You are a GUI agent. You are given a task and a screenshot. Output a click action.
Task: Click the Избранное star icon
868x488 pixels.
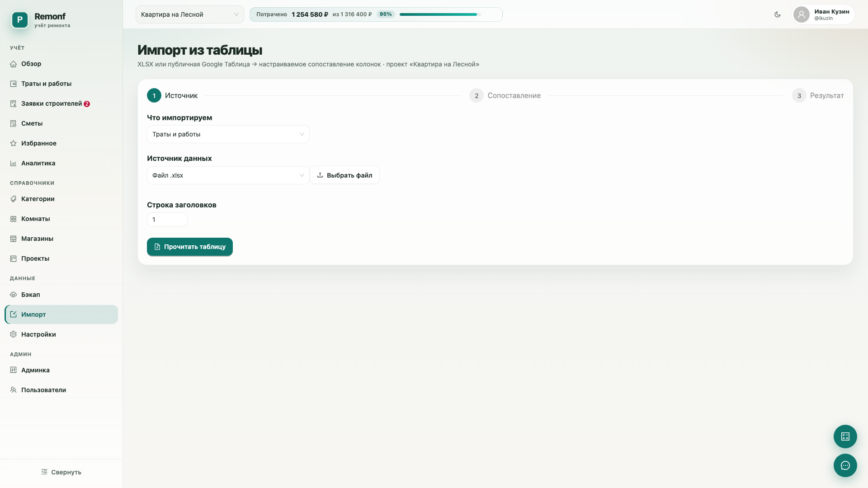pyautogui.click(x=14, y=144)
